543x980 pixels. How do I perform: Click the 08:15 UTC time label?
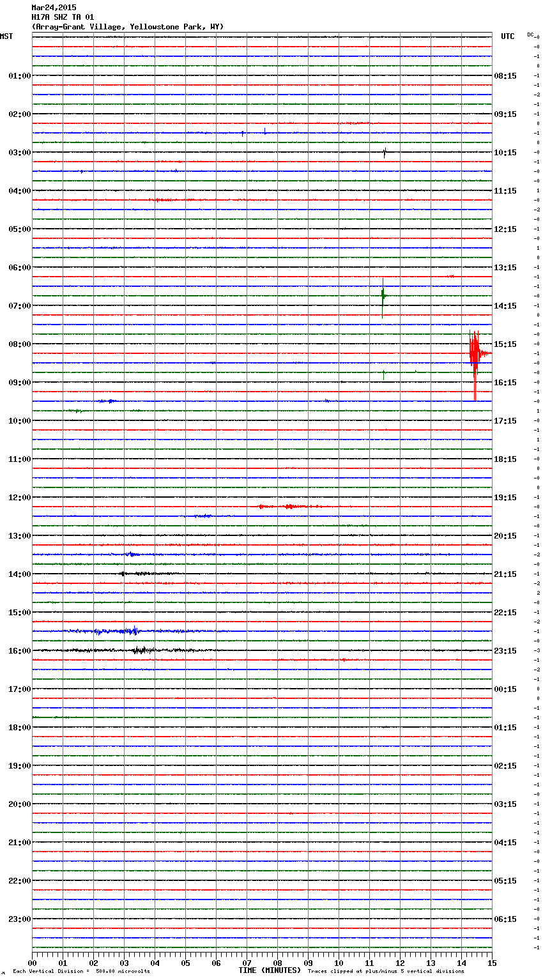505,76
